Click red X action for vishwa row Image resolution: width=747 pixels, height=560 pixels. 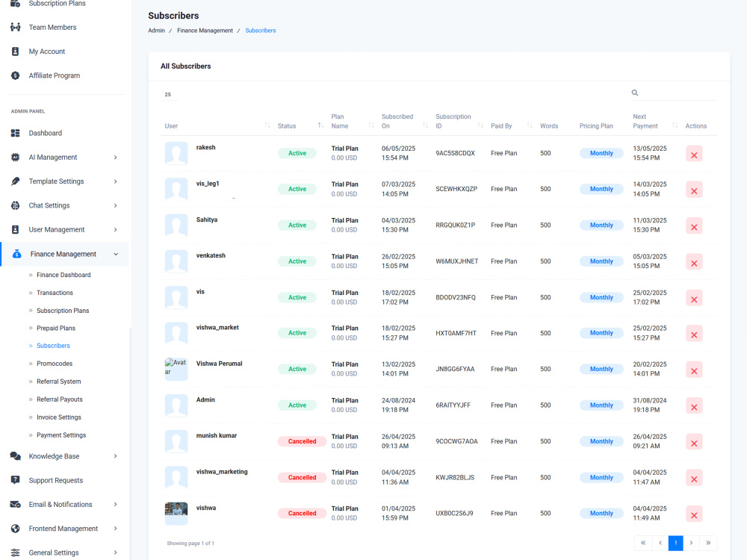(x=694, y=514)
